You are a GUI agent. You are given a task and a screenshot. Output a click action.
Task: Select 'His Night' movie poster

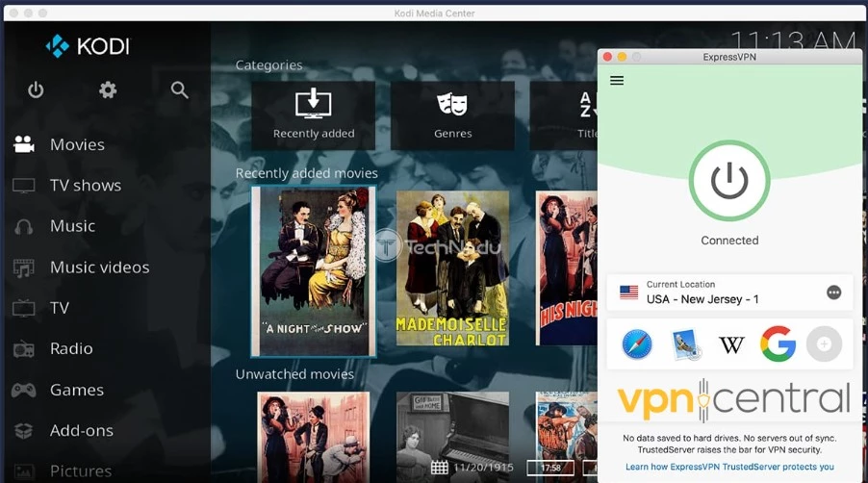coord(567,268)
